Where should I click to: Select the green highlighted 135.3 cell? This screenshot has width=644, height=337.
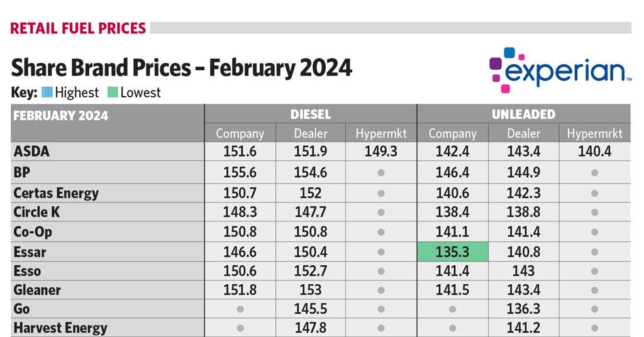pos(452,251)
